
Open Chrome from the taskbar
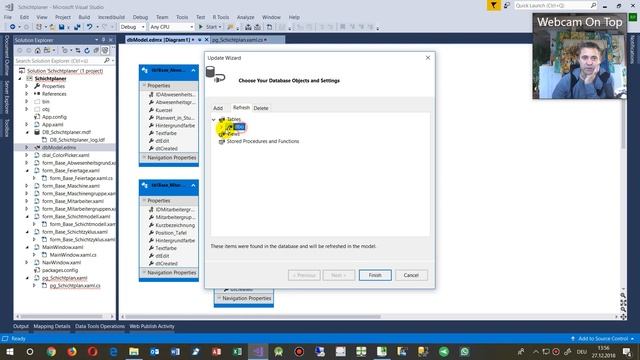51,351
